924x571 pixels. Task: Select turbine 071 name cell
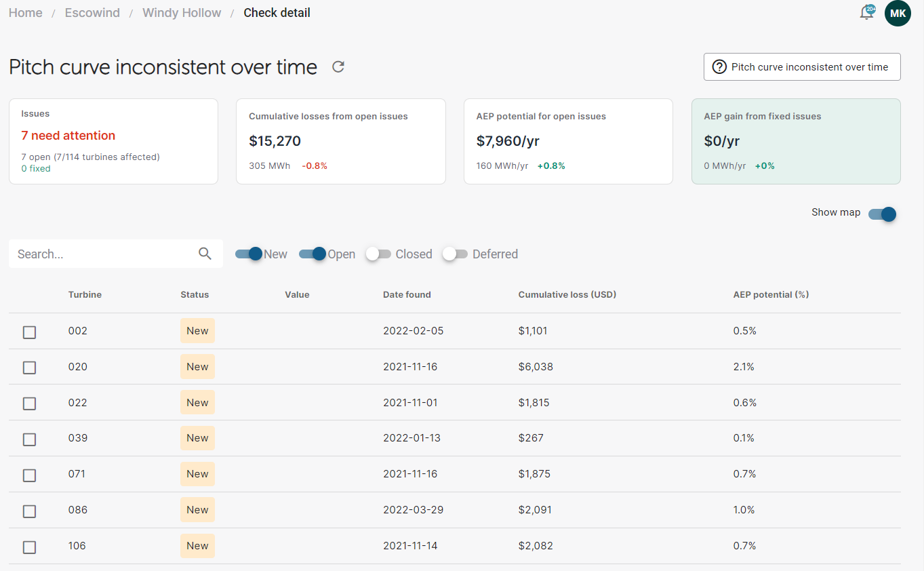click(77, 474)
